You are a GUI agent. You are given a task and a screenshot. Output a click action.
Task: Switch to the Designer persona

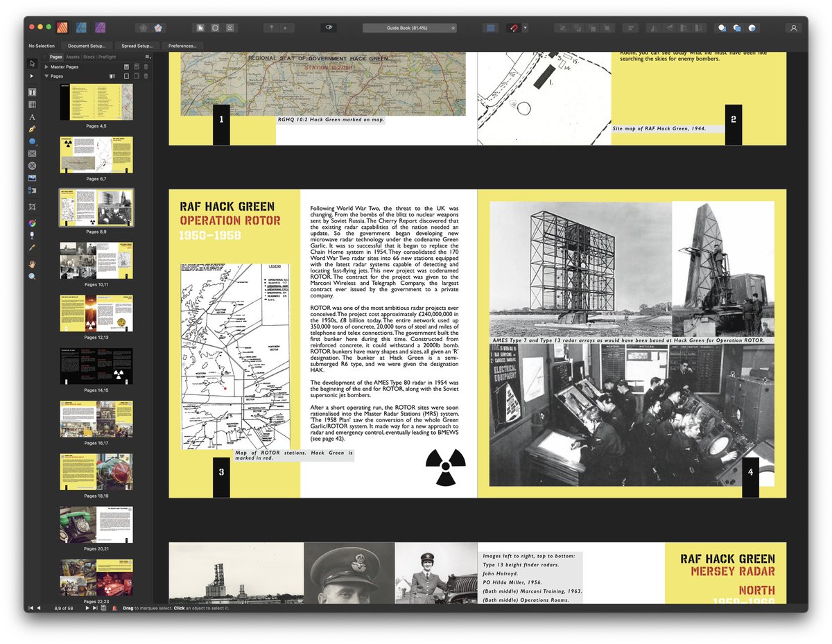pos(81,28)
